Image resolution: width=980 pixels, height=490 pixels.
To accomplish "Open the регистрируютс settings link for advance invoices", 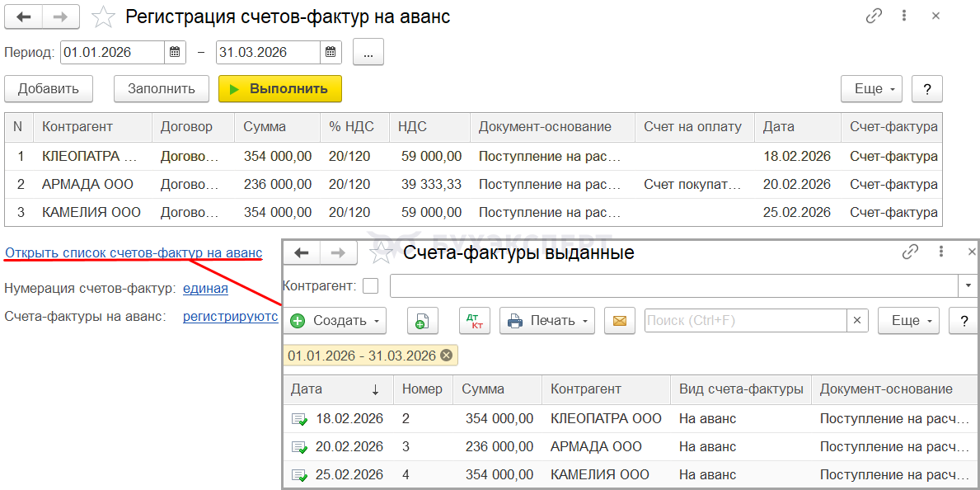I will (x=231, y=317).
